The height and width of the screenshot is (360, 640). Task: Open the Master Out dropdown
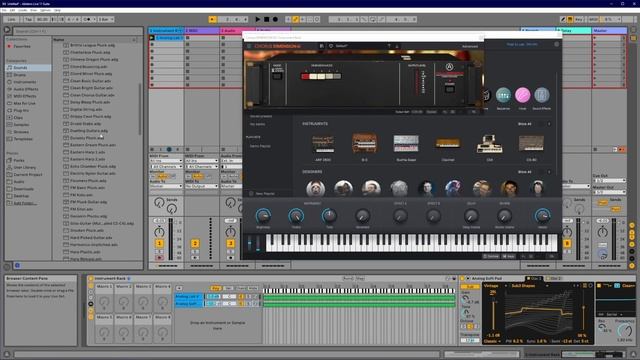pos(609,192)
